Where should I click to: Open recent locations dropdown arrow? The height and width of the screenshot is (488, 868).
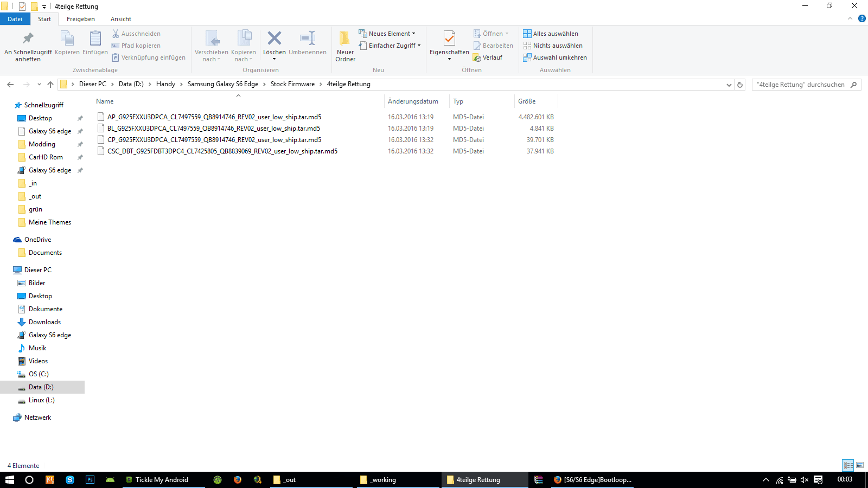pos(39,84)
